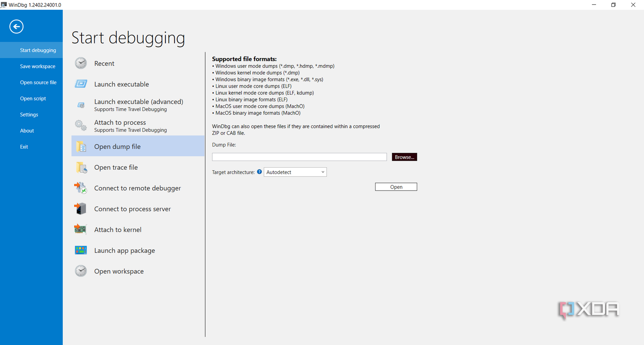Click the Browse... button
The image size is (644, 345).
[x=404, y=157]
